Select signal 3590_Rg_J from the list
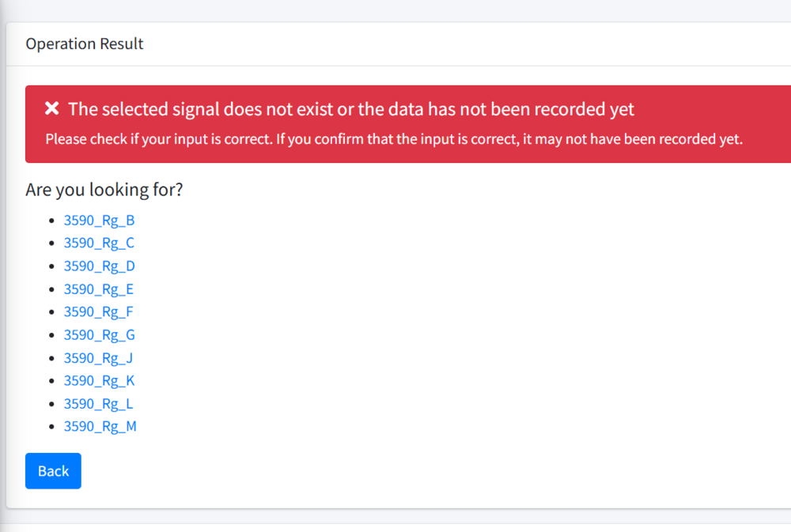The width and height of the screenshot is (791, 532). click(x=98, y=357)
